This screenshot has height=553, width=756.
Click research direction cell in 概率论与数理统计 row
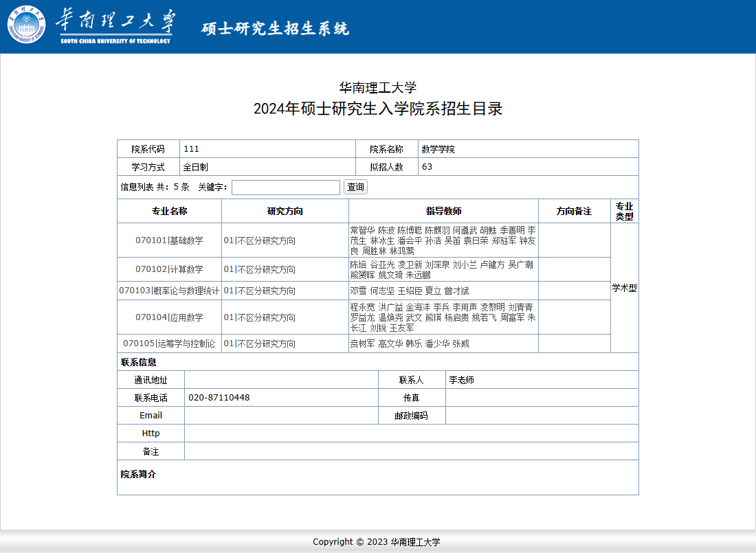tap(285, 291)
